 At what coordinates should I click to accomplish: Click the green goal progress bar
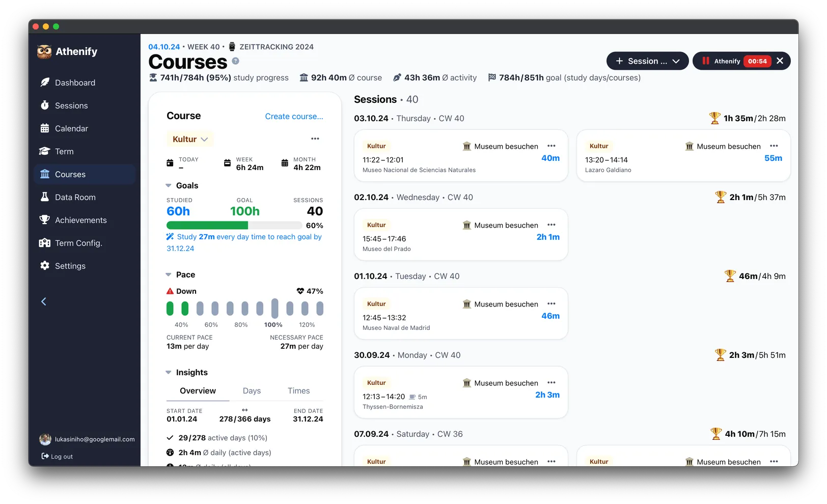pyautogui.click(x=206, y=225)
